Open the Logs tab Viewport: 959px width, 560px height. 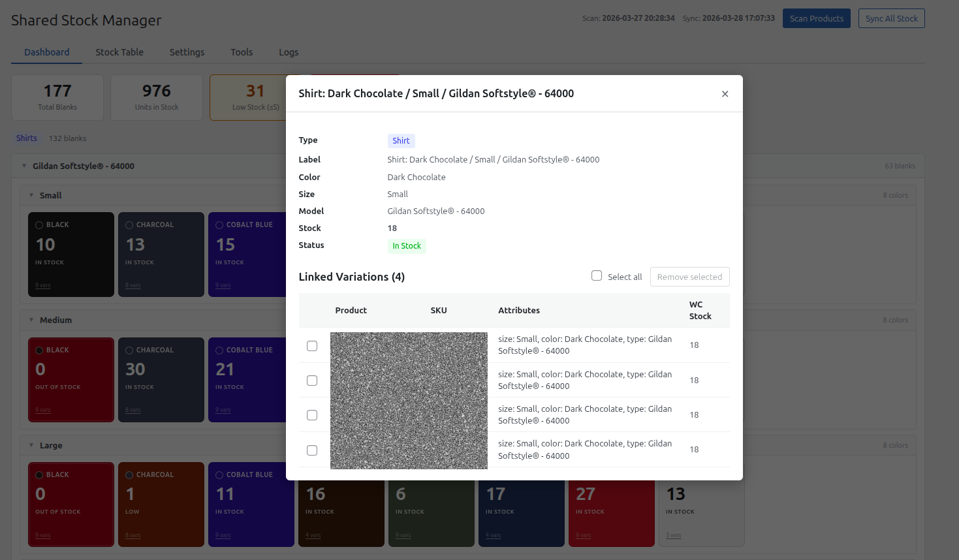288,52
